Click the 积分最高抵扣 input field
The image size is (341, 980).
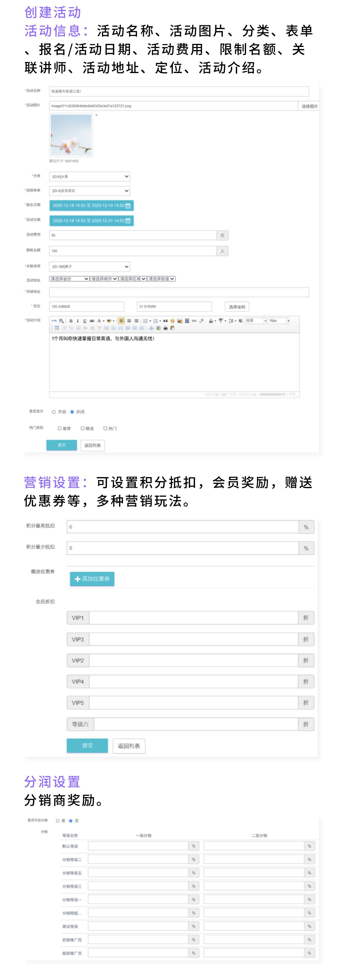point(183,527)
